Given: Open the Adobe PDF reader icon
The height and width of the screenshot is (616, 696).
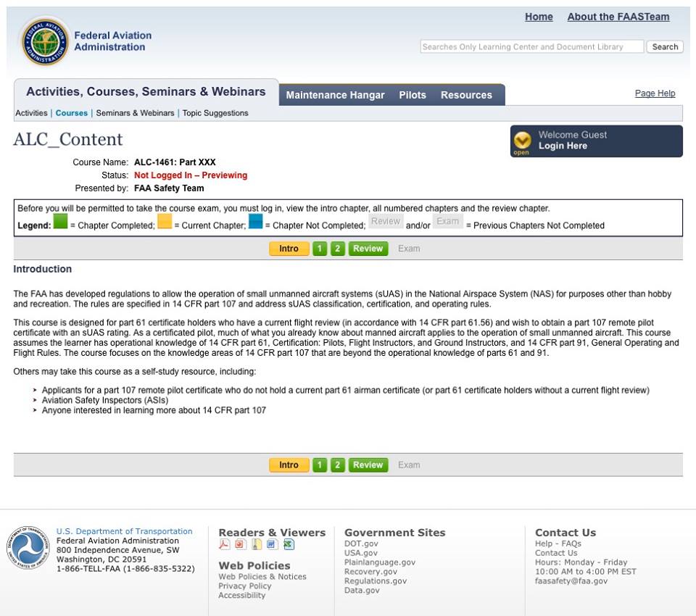Looking at the screenshot, I should tap(225, 545).
